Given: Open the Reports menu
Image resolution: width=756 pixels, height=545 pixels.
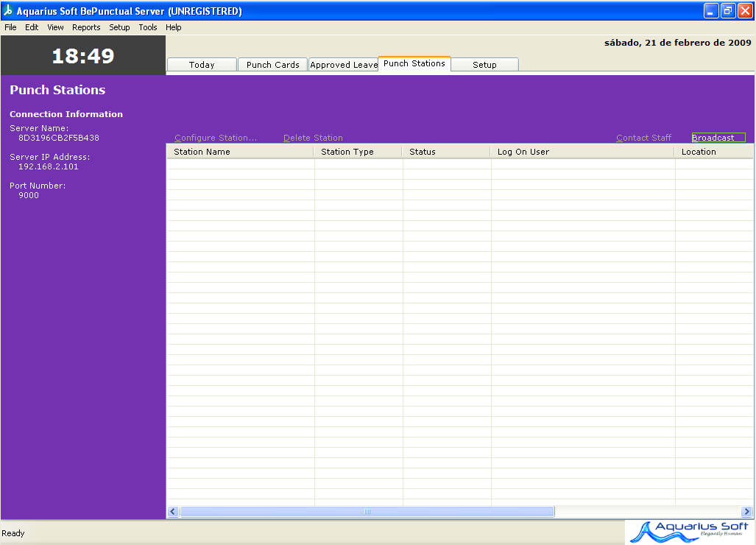Looking at the screenshot, I should click(x=86, y=27).
